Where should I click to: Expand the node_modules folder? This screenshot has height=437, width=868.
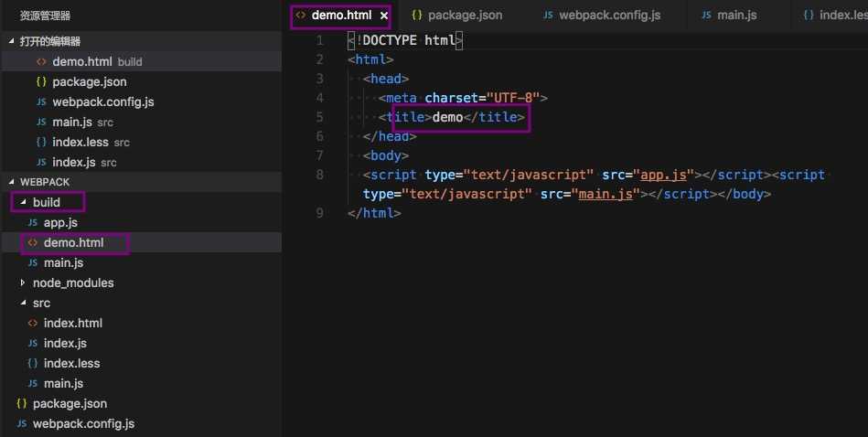click(x=23, y=282)
